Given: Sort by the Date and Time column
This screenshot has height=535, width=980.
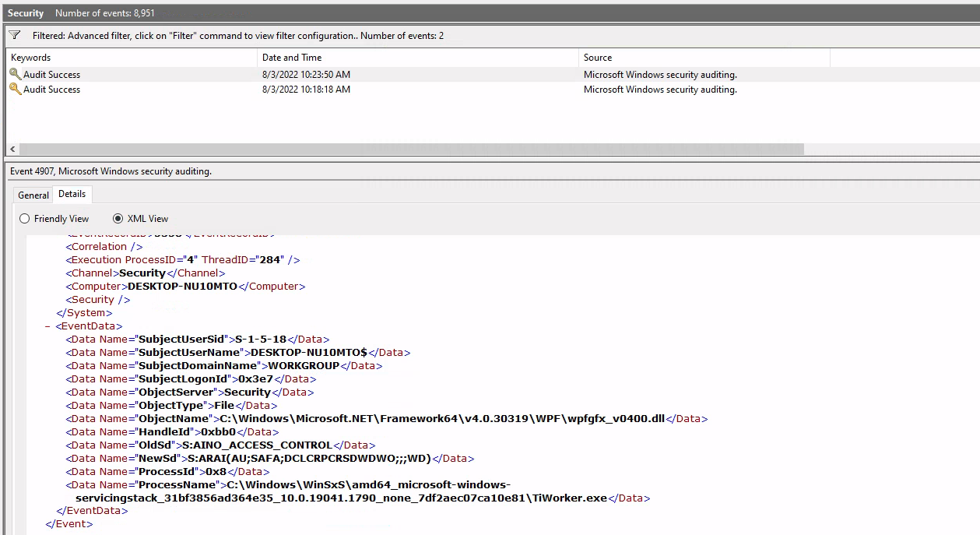Looking at the screenshot, I should (418, 58).
